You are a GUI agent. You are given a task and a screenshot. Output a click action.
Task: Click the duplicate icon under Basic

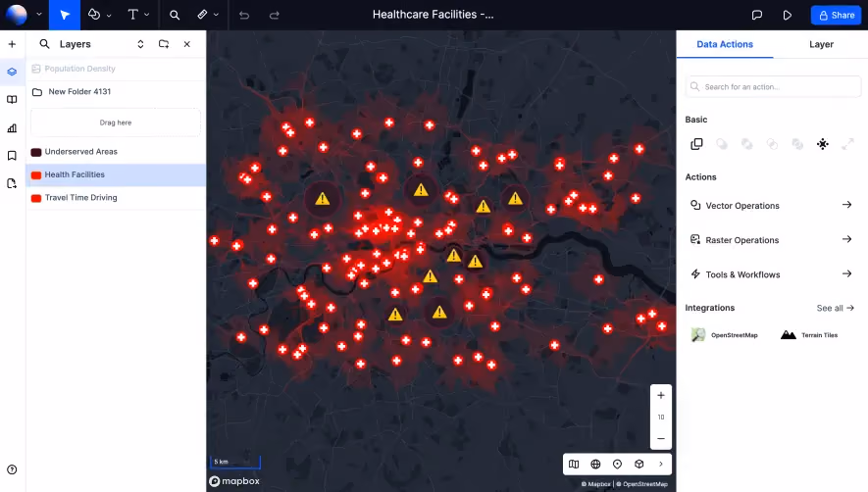pos(697,144)
